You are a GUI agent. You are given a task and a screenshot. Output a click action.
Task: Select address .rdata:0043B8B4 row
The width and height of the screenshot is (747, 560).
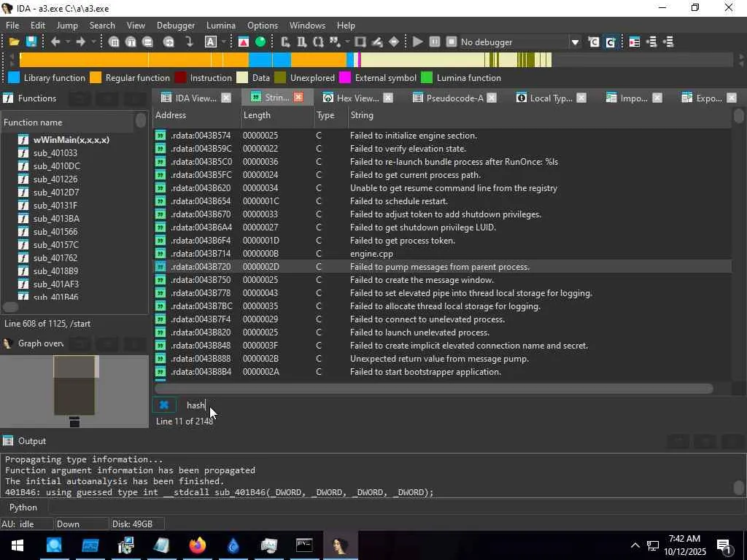442,372
